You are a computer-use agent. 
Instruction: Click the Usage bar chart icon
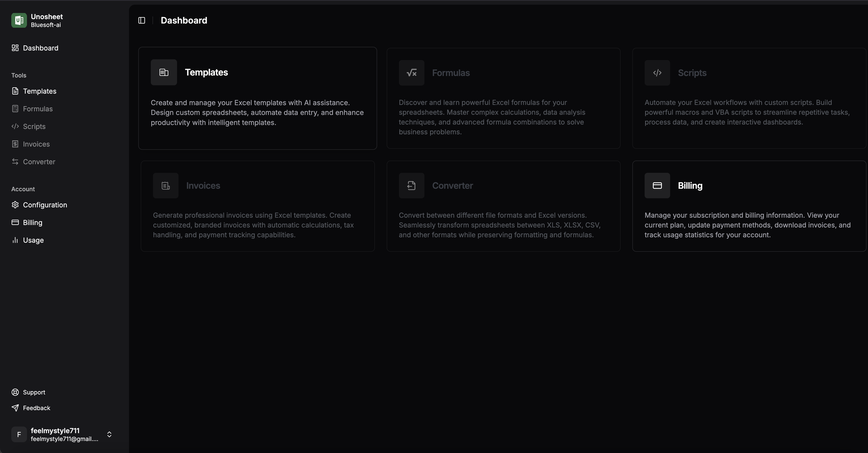(15, 240)
